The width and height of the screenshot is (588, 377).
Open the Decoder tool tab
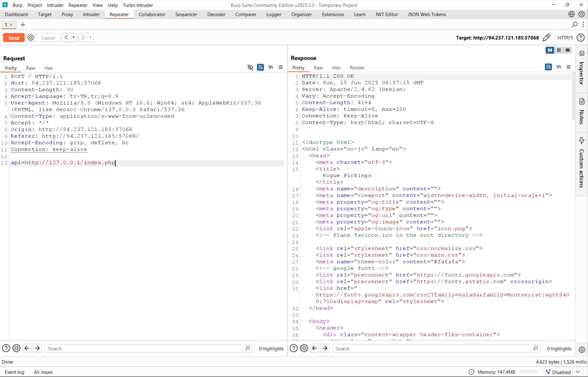(216, 14)
